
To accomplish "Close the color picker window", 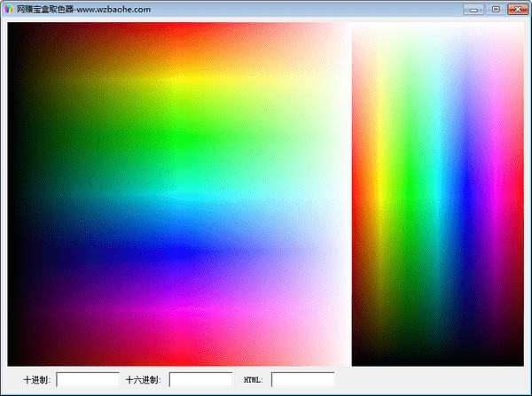I will tap(518, 10).
